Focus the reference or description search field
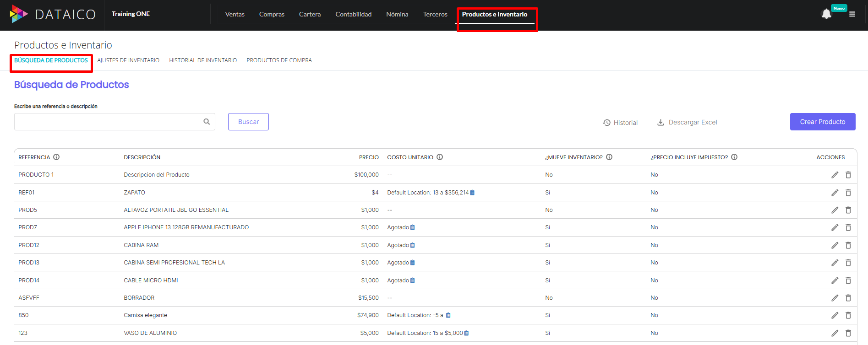868x345 pixels. click(x=108, y=122)
